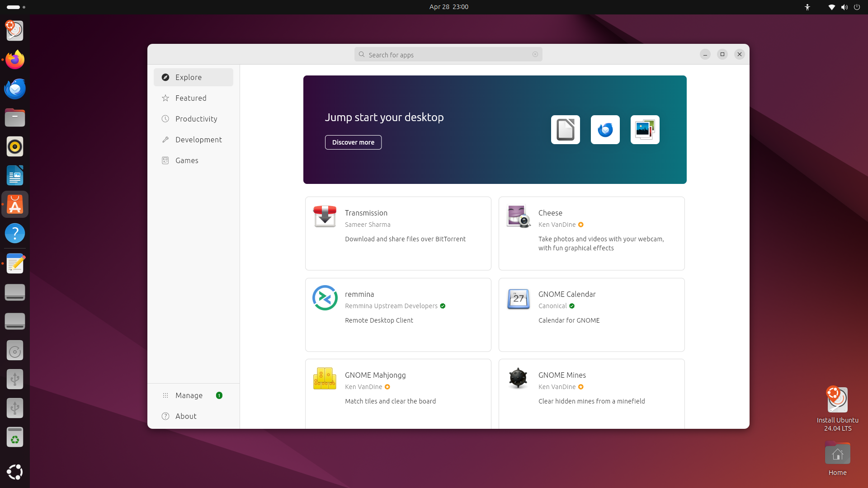The height and width of the screenshot is (488, 868).
Task: Open LibreOffice Writer from the dock
Action: point(15,175)
